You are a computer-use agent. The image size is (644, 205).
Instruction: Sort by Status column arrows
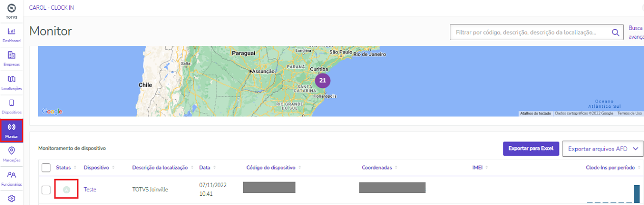pyautogui.click(x=76, y=168)
